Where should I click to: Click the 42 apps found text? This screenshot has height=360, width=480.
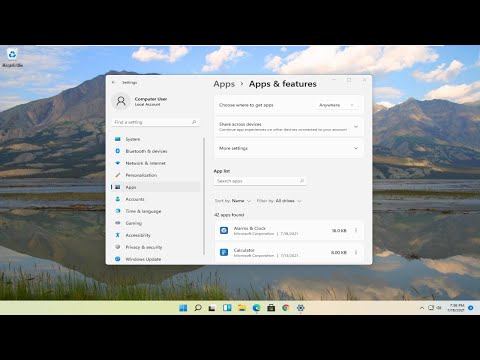(x=229, y=215)
